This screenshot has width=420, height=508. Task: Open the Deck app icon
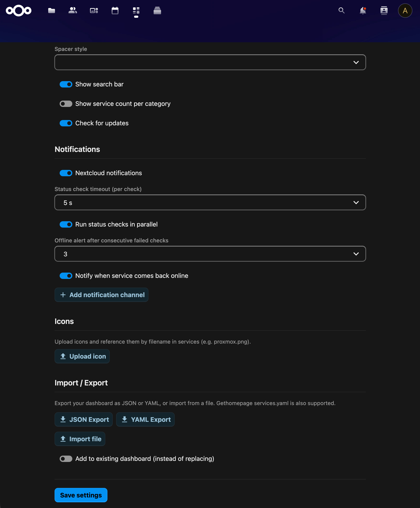tap(136, 11)
